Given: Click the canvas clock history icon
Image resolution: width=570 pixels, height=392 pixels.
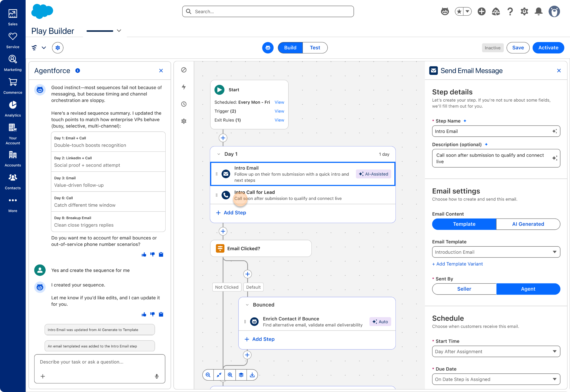Looking at the screenshot, I should 184,104.
